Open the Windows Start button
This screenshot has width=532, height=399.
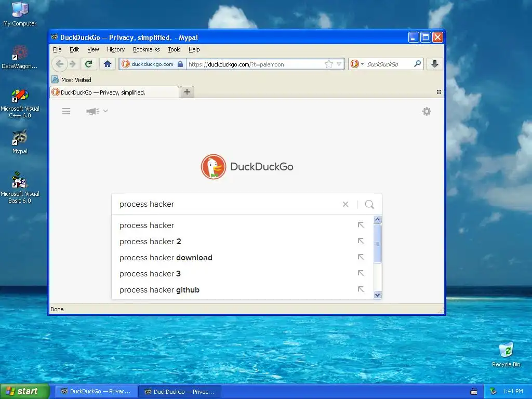coord(24,391)
